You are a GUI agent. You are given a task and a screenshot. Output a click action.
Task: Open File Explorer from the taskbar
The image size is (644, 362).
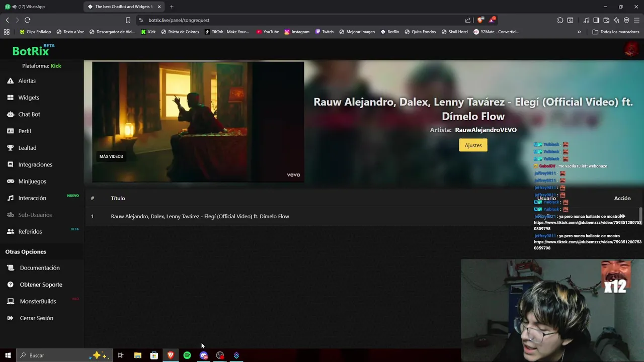click(137, 355)
